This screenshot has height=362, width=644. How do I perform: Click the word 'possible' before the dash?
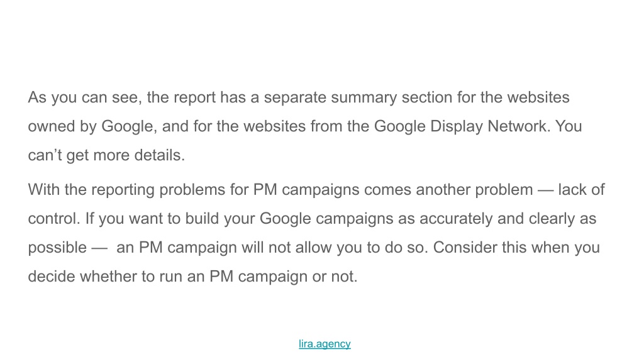(57, 248)
